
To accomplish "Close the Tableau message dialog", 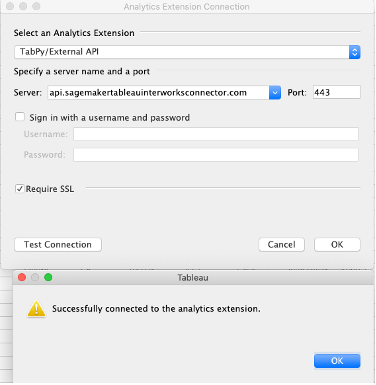I will click(x=22, y=277).
